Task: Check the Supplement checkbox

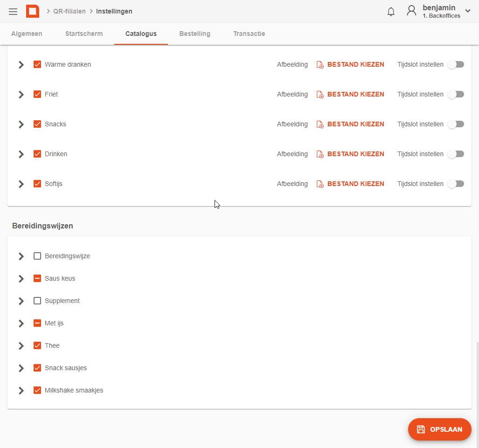Action: [37, 301]
